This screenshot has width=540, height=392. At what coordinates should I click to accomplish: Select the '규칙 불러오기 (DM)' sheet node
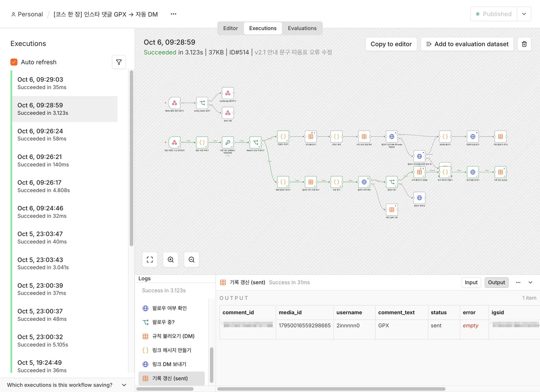click(420, 172)
